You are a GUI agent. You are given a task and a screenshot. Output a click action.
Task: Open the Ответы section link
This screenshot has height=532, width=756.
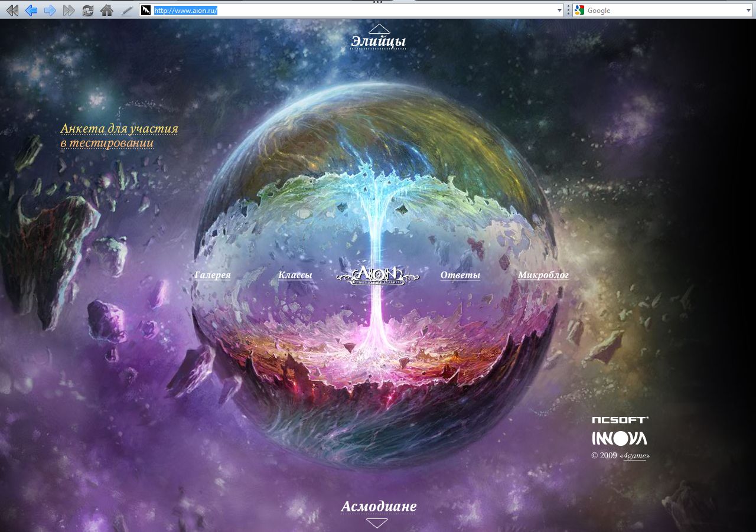pyautogui.click(x=460, y=275)
